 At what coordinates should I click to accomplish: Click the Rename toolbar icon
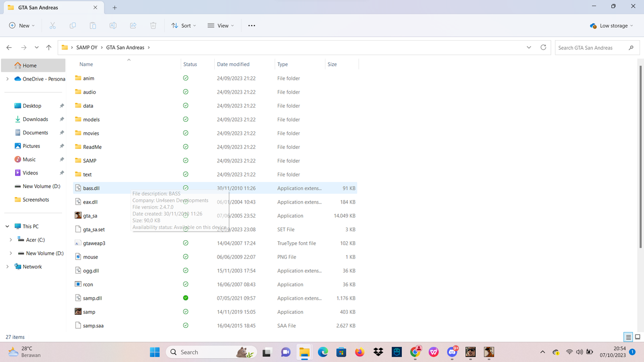tap(113, 26)
